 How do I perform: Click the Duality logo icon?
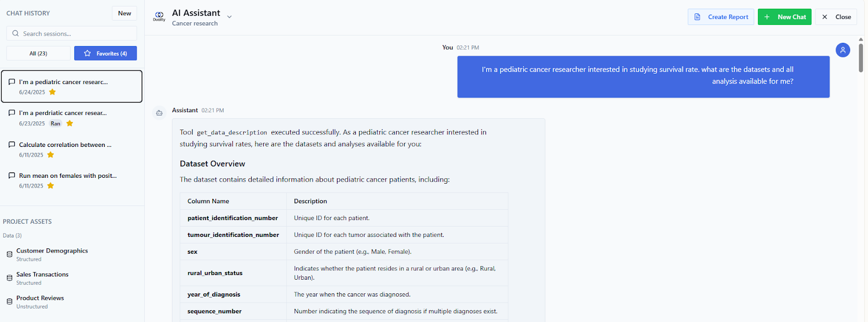click(159, 16)
